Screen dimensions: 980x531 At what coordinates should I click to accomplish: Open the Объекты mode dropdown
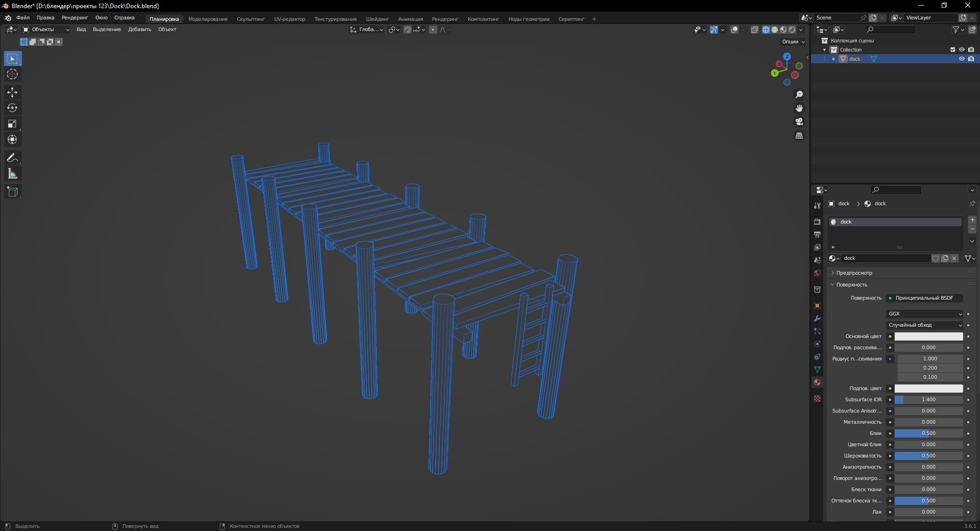tap(46, 30)
